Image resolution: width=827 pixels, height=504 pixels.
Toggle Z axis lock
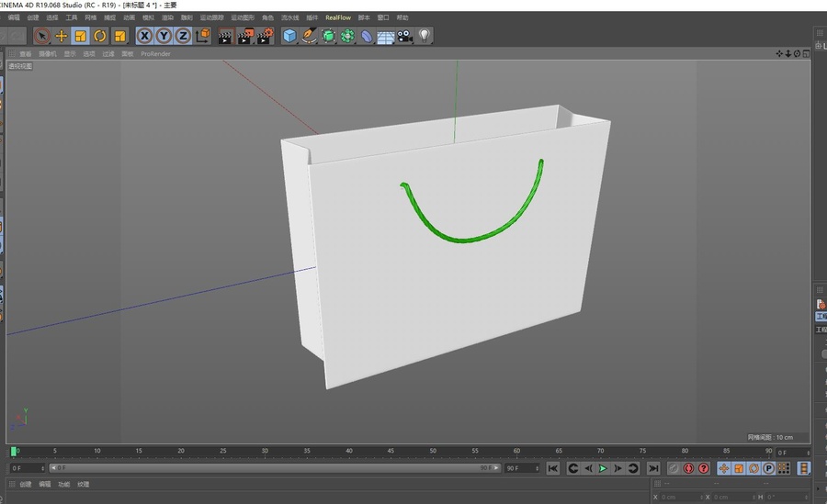pos(183,36)
